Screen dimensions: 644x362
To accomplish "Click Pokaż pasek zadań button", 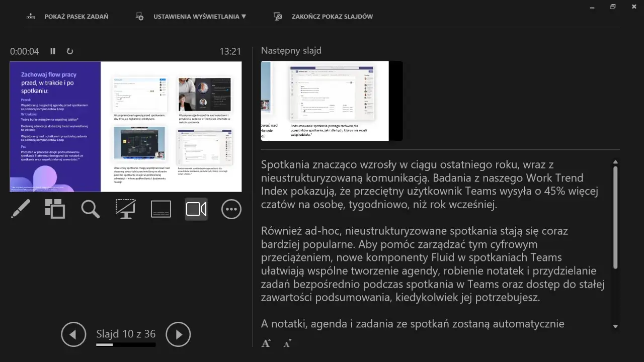I will [76, 17].
